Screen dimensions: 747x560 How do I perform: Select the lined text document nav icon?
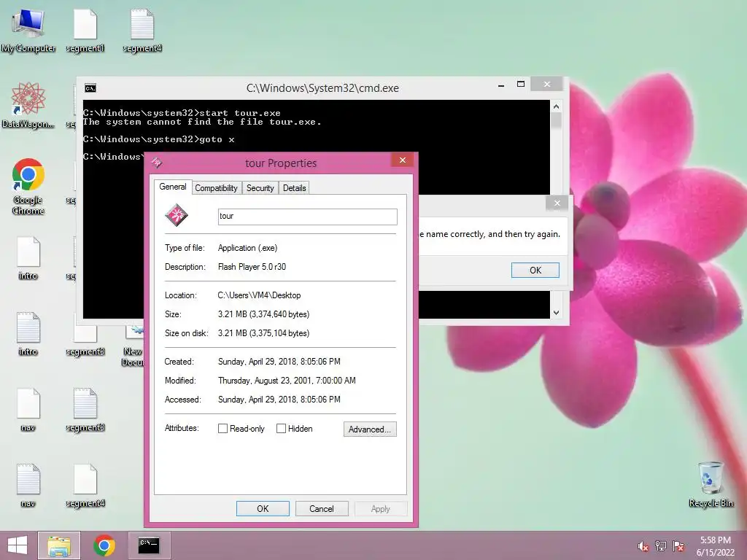[x=28, y=485]
